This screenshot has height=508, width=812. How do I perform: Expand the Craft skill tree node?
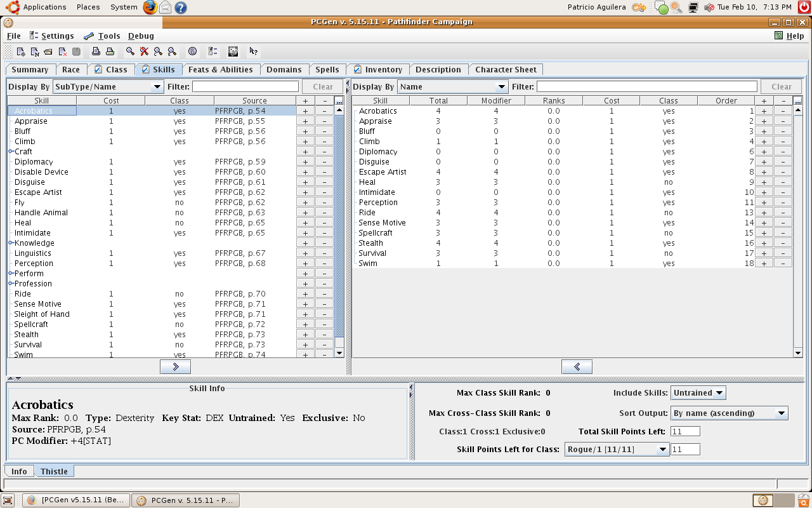(11, 152)
